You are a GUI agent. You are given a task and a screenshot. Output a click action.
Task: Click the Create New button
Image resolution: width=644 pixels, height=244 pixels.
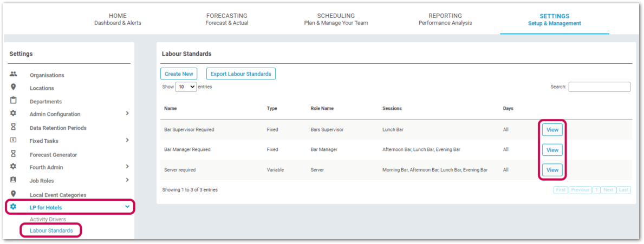click(x=179, y=74)
